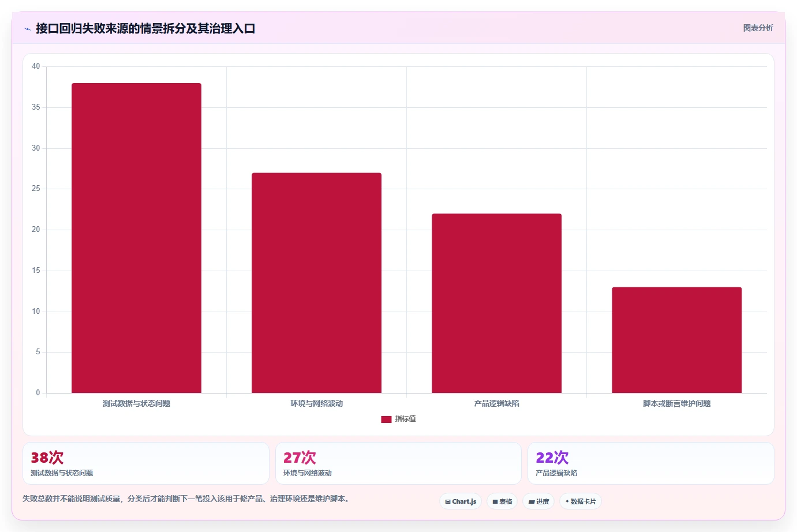Click the 表格 tag chip
The width and height of the screenshot is (797, 532).
[502, 501]
